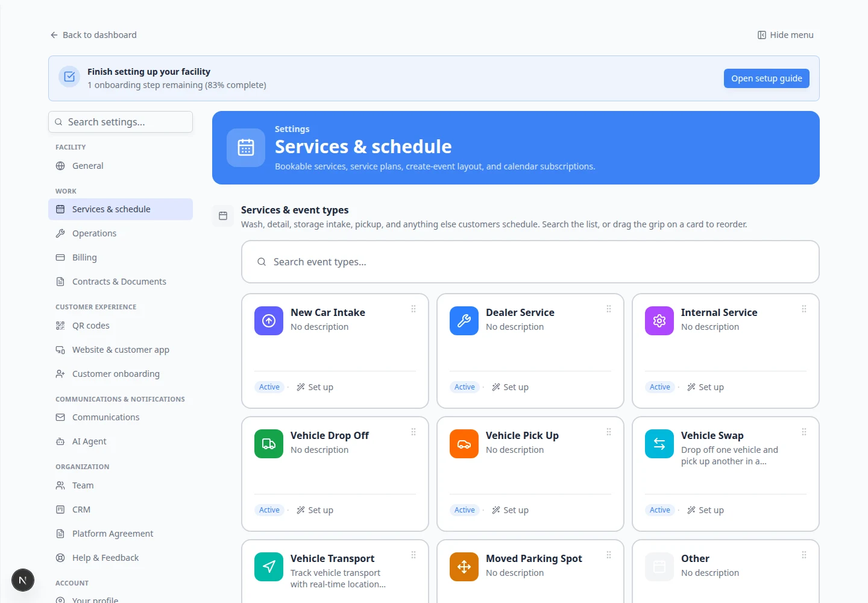Click the Moved Parking Spot card title
868x603 pixels.
(534, 558)
